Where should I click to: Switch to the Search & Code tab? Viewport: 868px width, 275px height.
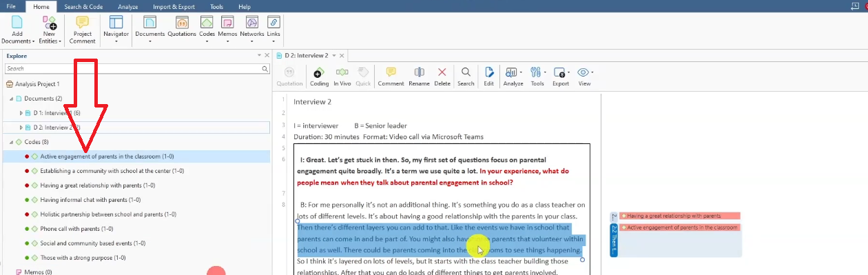click(83, 6)
